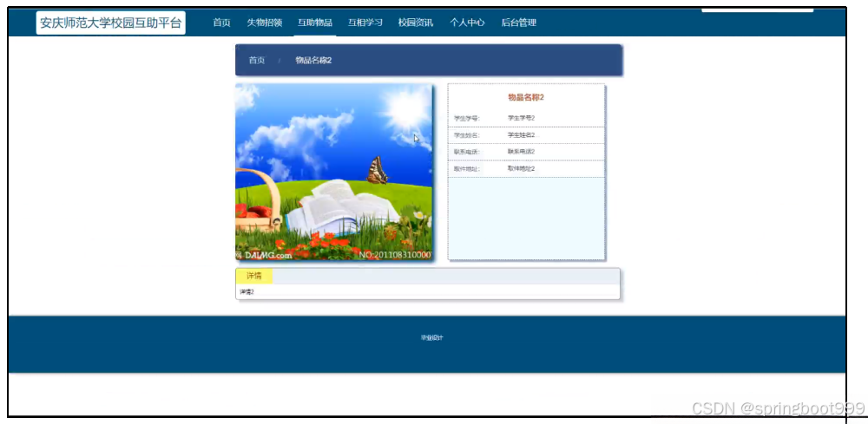Click the 毕业设计 footer text
Screen dimensions: 868x424
coord(431,338)
